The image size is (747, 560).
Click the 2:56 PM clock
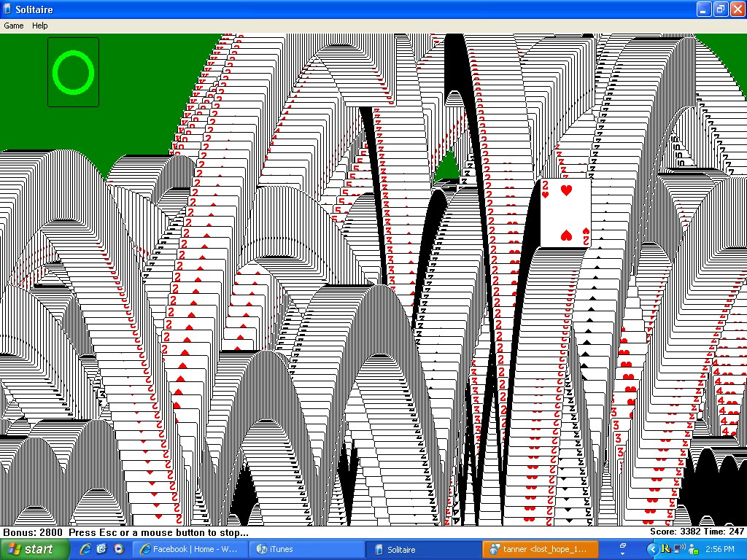click(720, 549)
